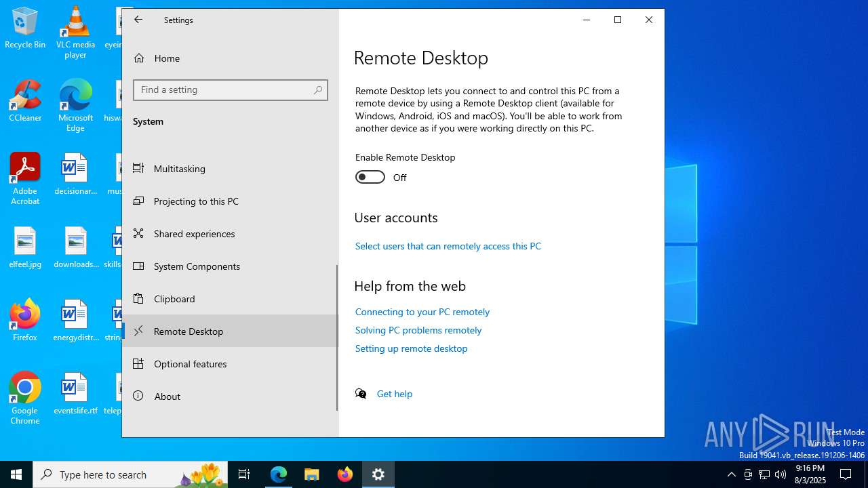Open Projecting to this PC page

[x=231, y=201]
